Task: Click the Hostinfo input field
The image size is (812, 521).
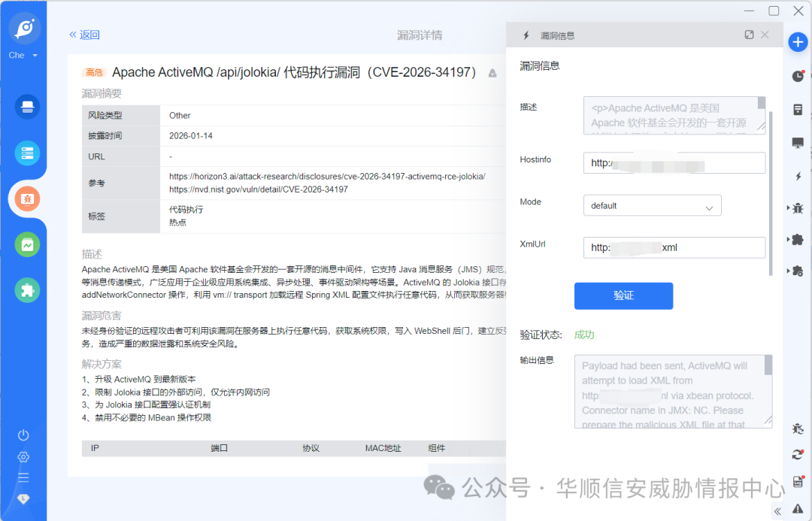Action: click(x=674, y=163)
